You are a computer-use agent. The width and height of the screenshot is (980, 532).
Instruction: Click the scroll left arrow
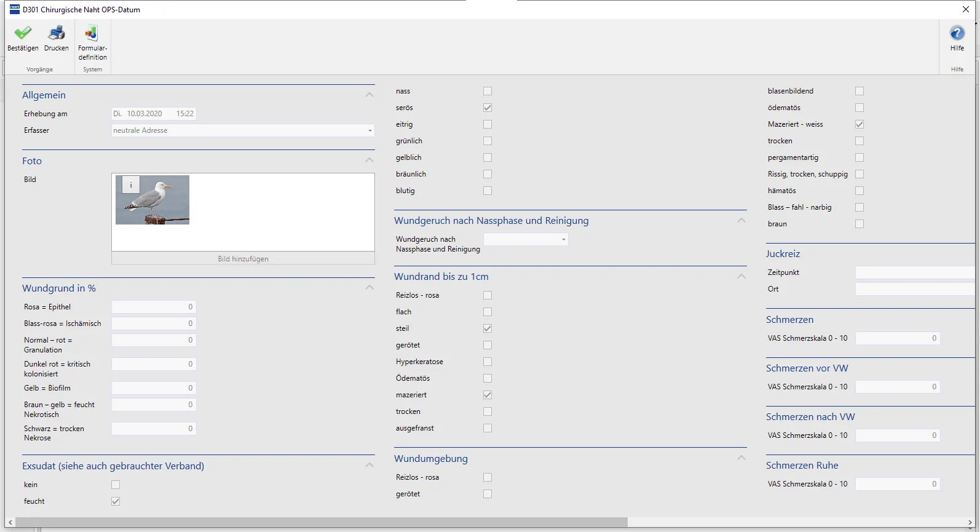10,522
